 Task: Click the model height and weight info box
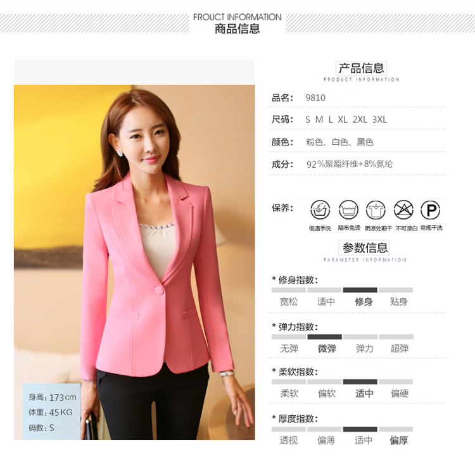point(52,411)
